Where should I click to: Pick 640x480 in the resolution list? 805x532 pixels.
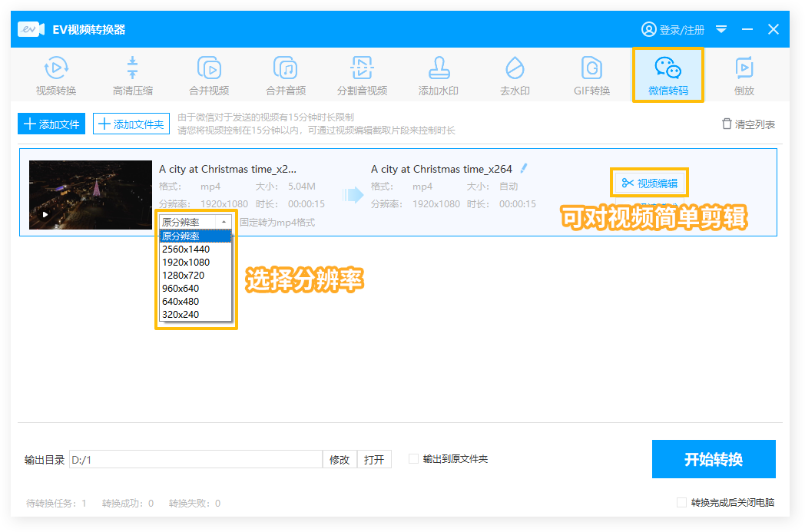(x=181, y=301)
